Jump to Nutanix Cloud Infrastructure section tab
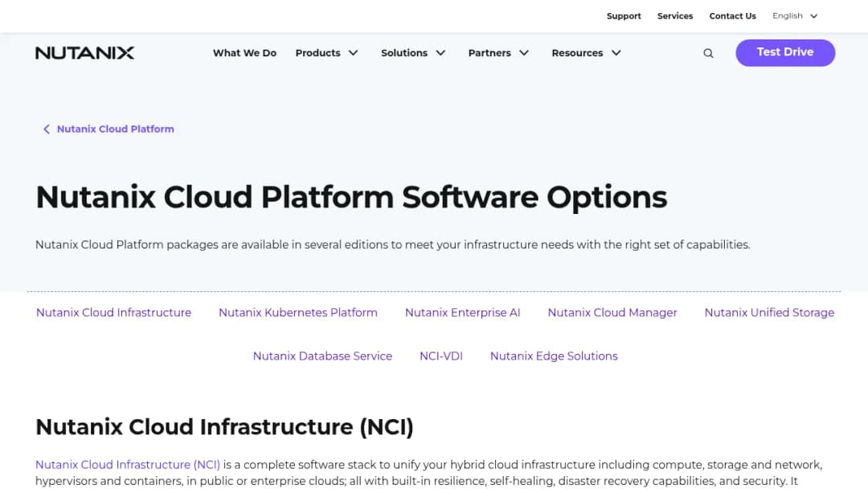The height and width of the screenshot is (489, 868). click(x=113, y=312)
